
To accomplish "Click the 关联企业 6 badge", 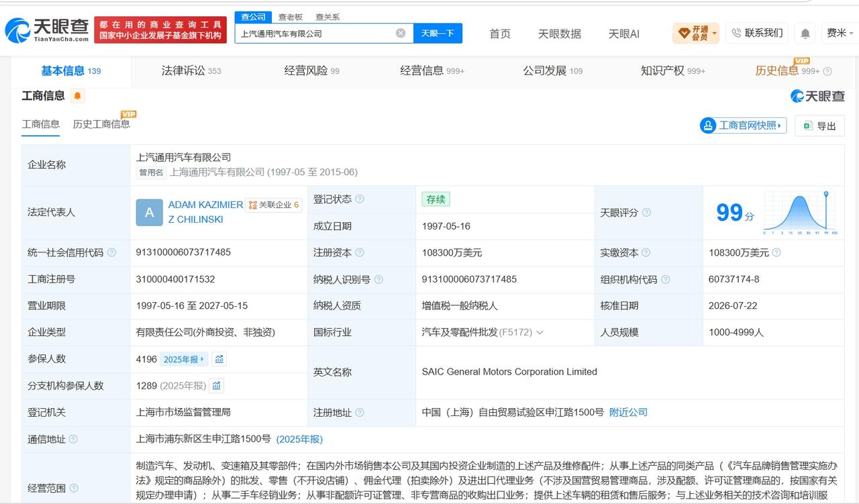I will click(274, 205).
